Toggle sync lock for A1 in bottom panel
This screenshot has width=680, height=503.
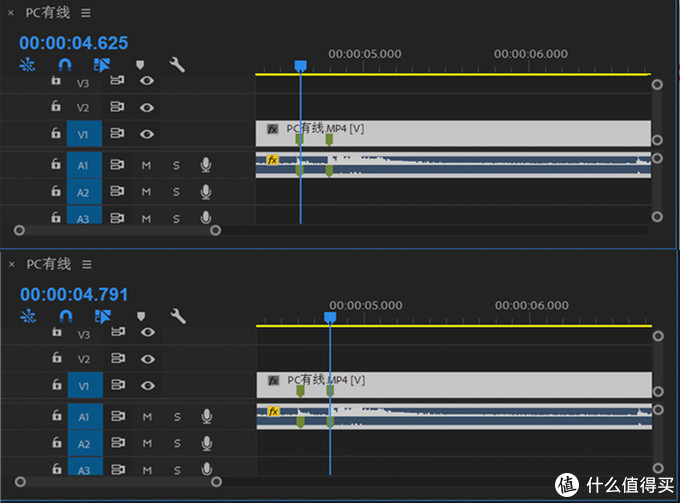pyautogui.click(x=118, y=416)
